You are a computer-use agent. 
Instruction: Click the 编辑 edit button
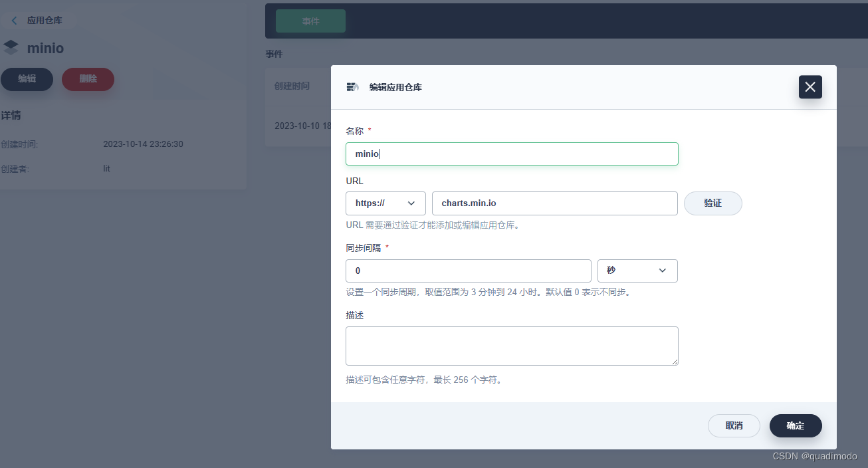27,78
